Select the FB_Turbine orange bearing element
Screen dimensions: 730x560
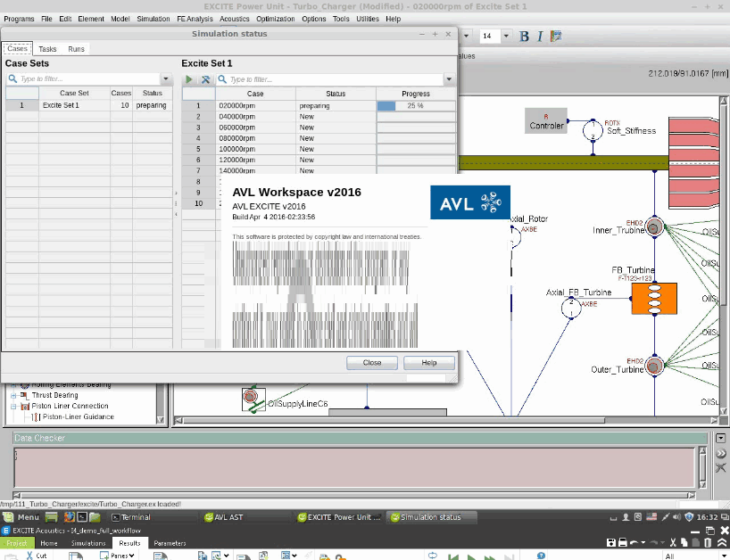click(654, 298)
